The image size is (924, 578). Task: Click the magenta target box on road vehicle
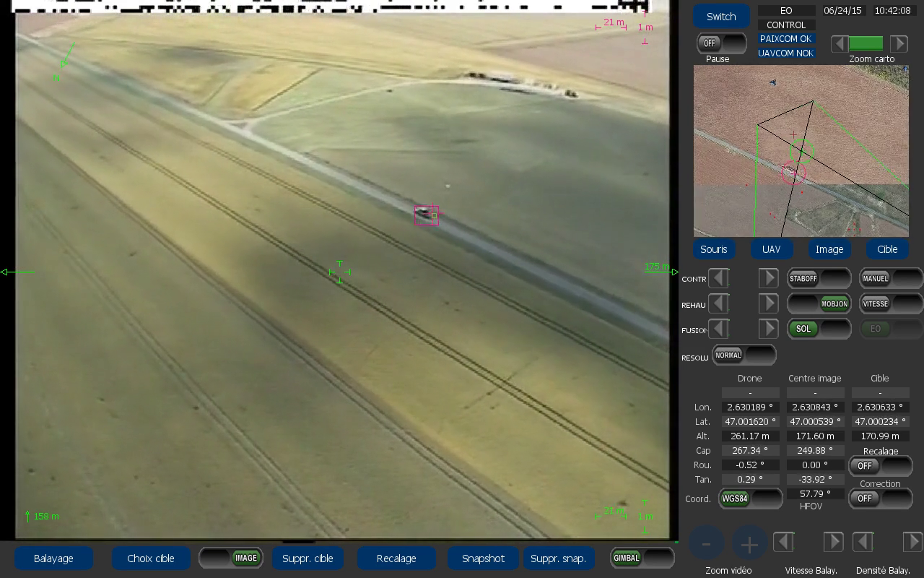pyautogui.click(x=427, y=215)
